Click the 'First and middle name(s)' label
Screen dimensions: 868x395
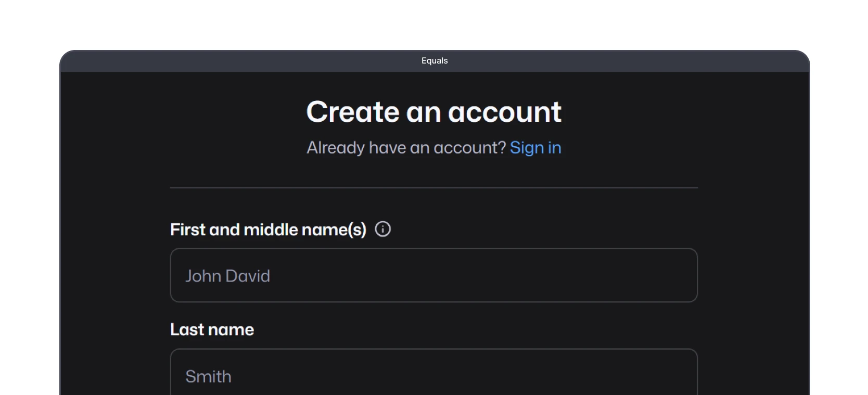click(x=269, y=230)
